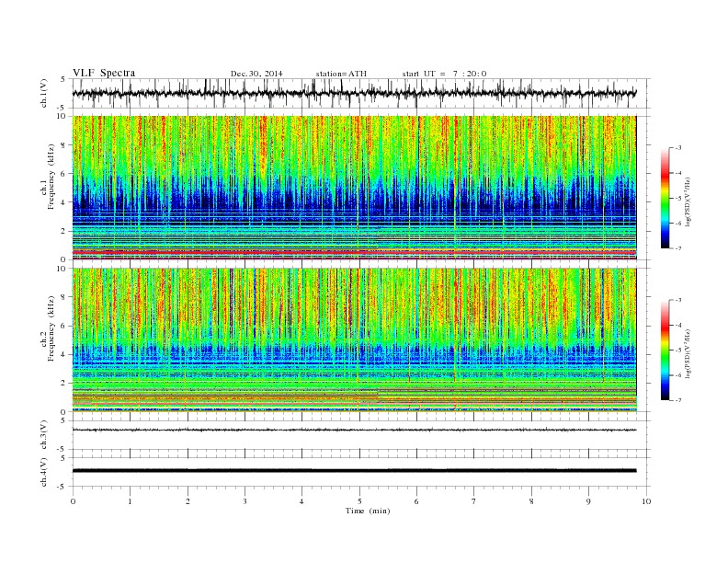Click the ch.2 frequency tick label '6'
728x563 pixels.
pyautogui.click(x=63, y=326)
